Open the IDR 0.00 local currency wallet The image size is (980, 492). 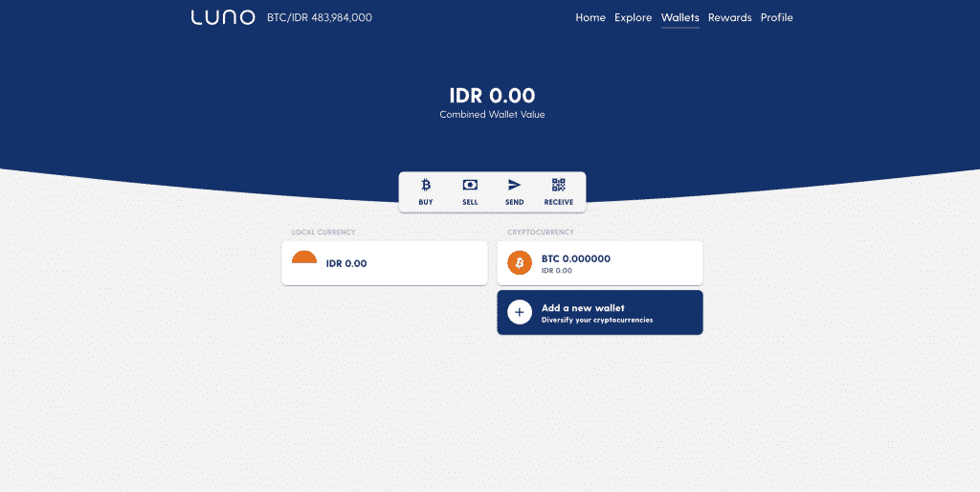pos(385,263)
